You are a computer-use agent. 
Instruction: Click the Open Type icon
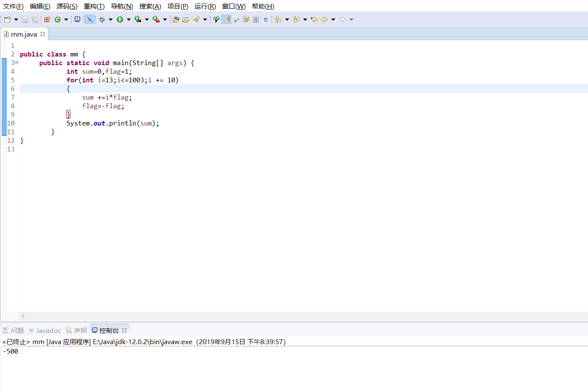click(176, 19)
